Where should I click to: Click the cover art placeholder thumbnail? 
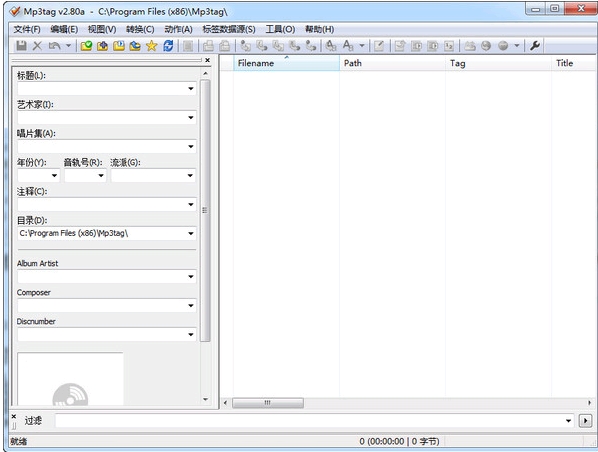pos(70,379)
